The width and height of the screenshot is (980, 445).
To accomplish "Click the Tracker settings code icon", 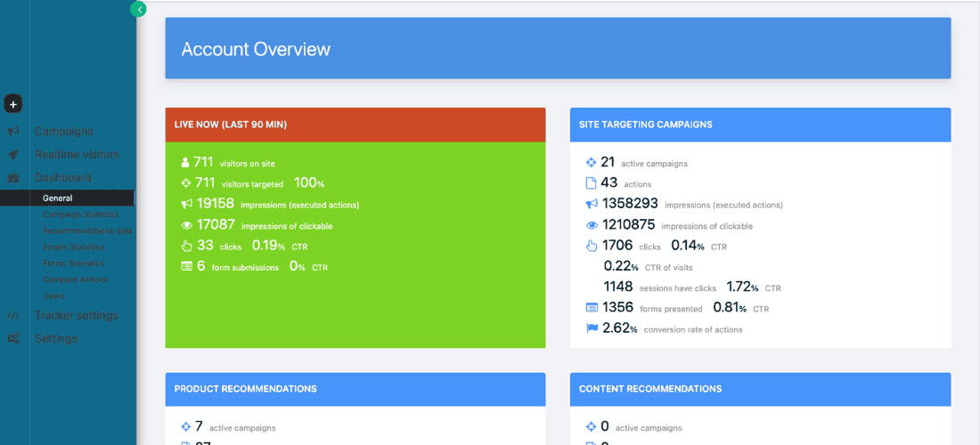I will (13, 316).
